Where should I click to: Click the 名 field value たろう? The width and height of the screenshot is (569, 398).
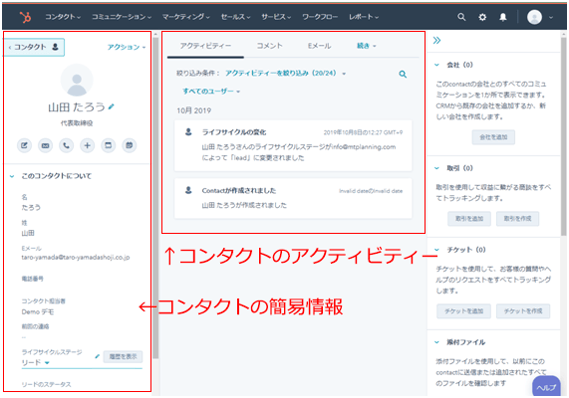[31, 208]
